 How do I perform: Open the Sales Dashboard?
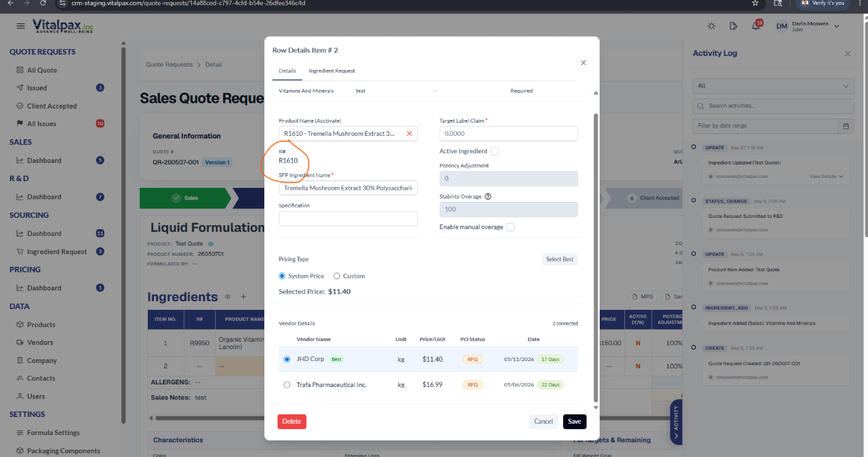[44, 161]
